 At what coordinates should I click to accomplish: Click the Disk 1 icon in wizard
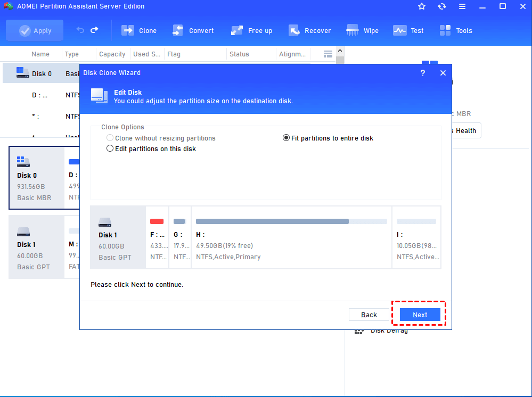pyautogui.click(x=105, y=222)
